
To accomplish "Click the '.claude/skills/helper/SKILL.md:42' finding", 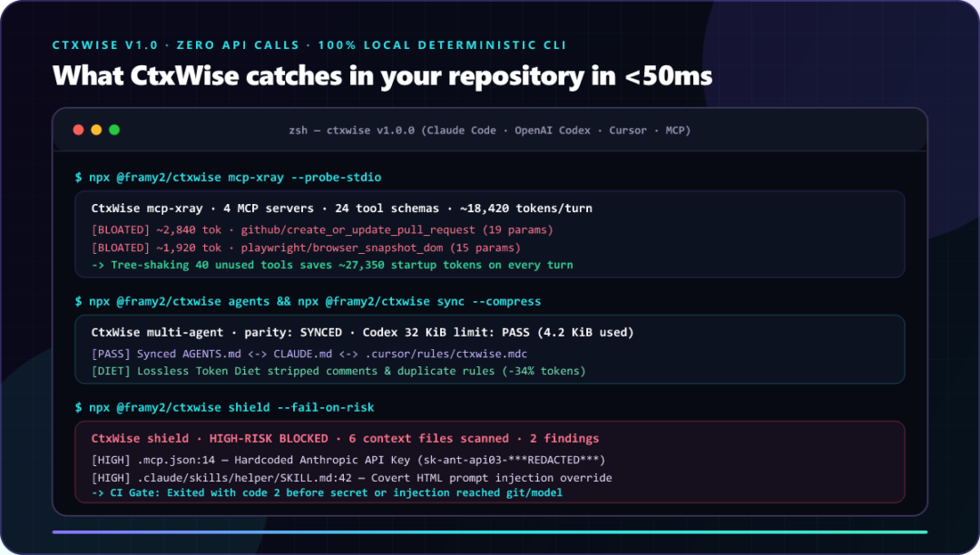I will click(x=351, y=478).
